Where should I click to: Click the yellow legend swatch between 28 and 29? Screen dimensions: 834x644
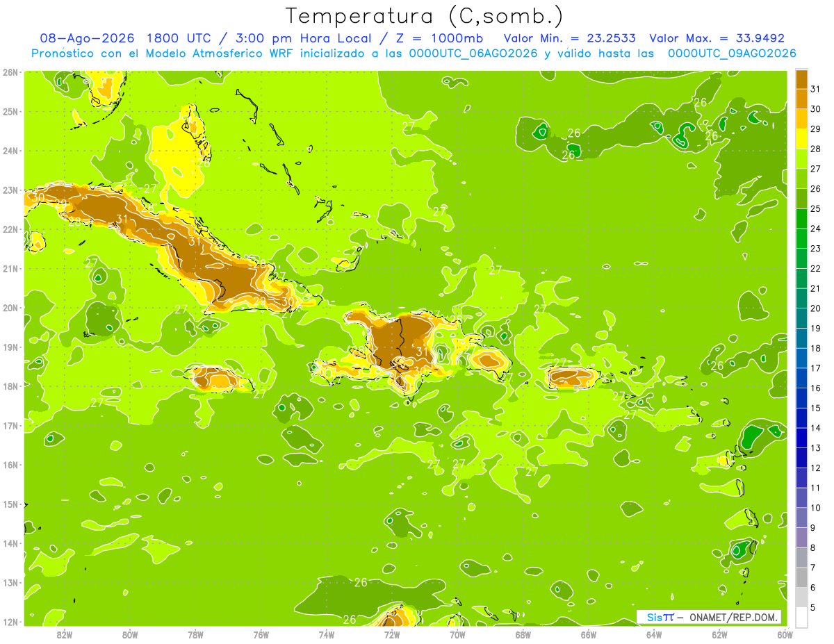(x=801, y=139)
